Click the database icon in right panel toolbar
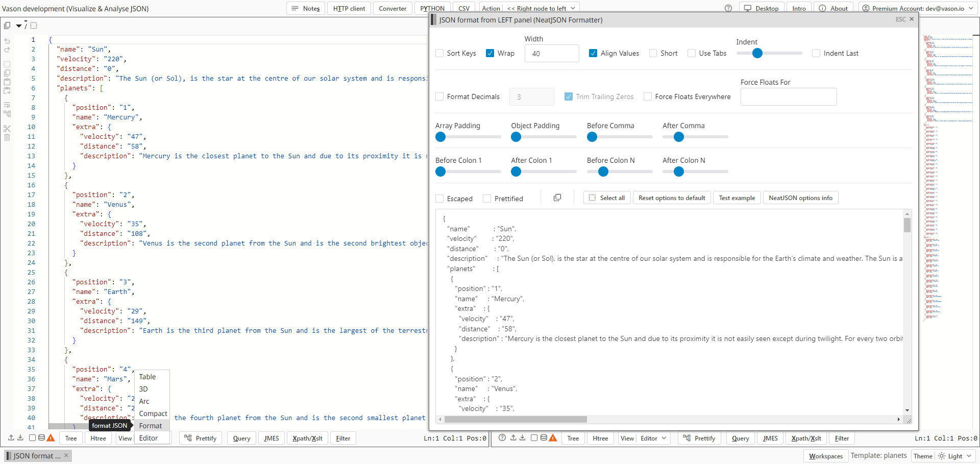 pyautogui.click(x=544, y=438)
